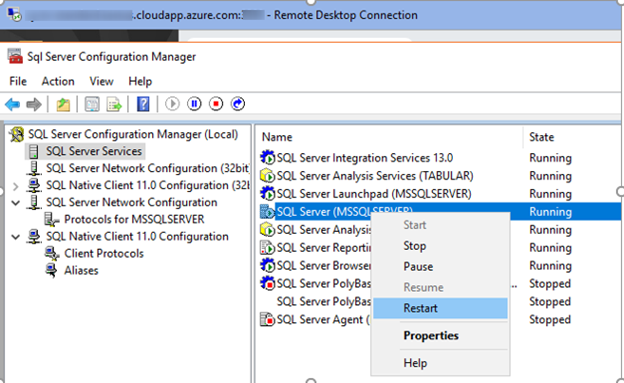
Task: Click the SQL Server Reporting Services row icon
Action: click(267, 248)
